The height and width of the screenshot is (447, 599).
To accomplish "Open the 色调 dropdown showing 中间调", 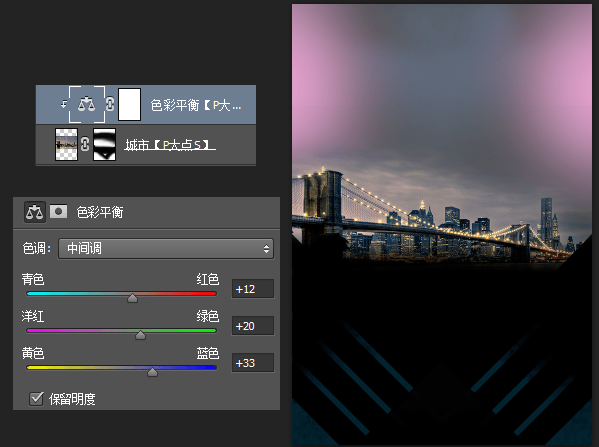I will click(166, 249).
